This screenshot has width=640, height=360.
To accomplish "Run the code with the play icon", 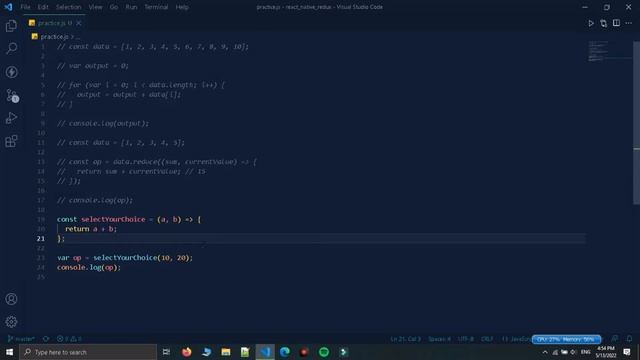I will (591, 23).
